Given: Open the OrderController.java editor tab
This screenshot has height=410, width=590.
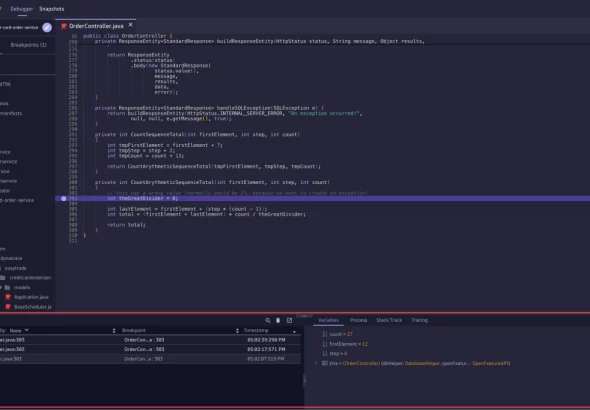Looking at the screenshot, I should coord(96,26).
